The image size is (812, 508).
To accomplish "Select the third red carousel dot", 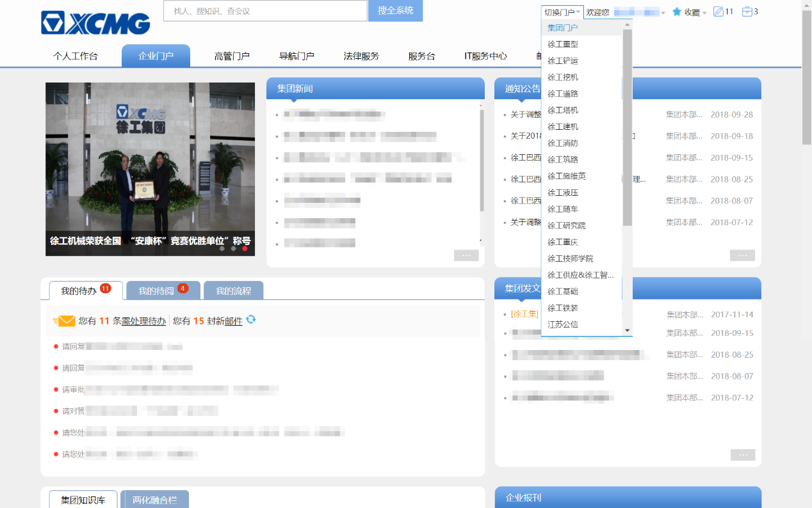I will (x=245, y=248).
